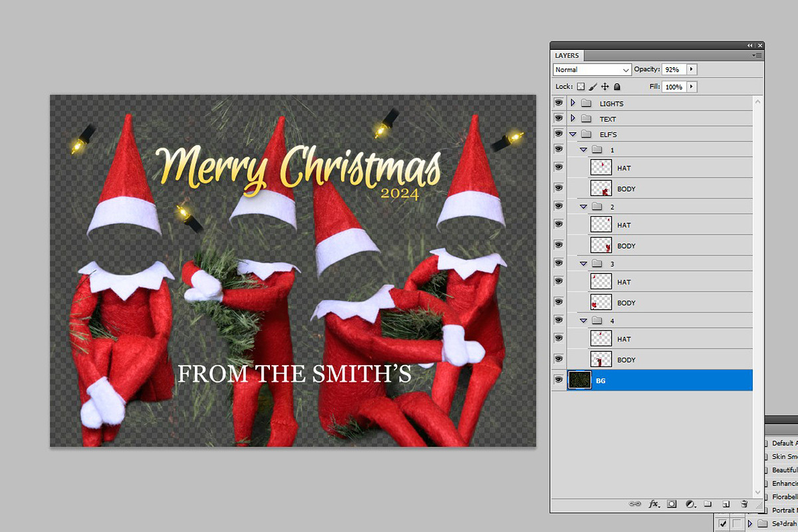This screenshot has height=532, width=798.
Task: Close the Layers panel
Action: (759, 45)
